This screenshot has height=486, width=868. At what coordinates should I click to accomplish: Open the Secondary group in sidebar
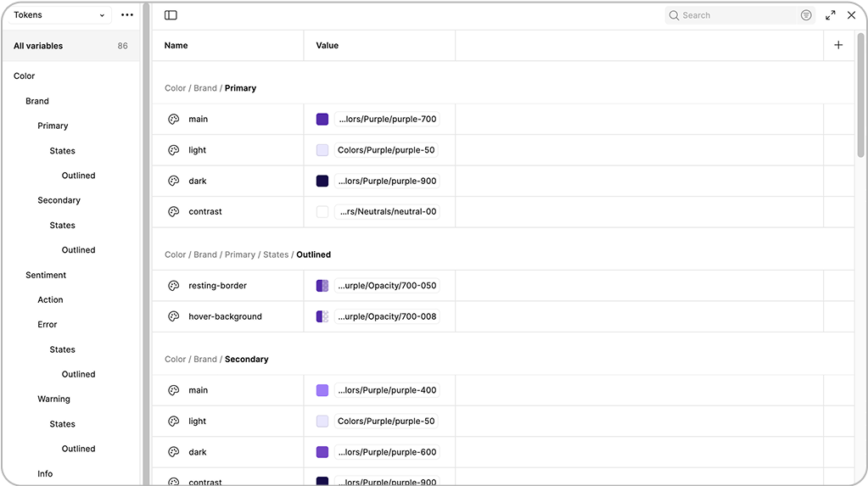pyautogui.click(x=59, y=200)
